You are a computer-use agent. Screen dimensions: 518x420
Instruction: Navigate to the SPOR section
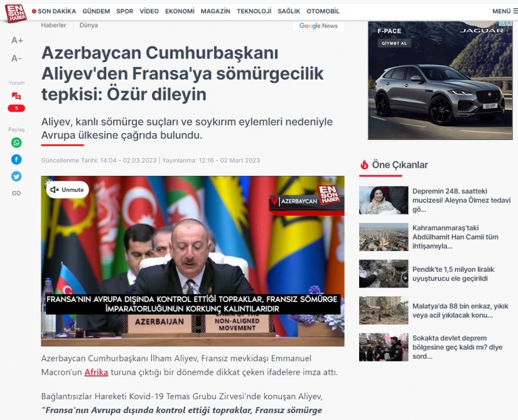[124, 11]
